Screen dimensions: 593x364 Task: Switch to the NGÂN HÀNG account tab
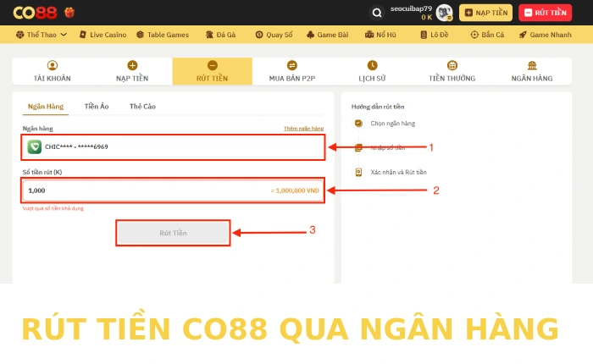tap(532, 71)
